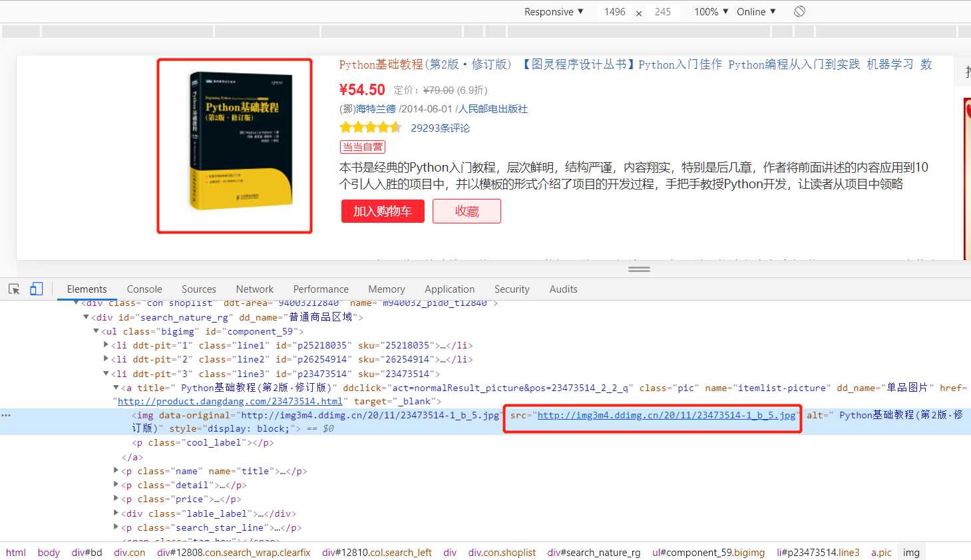Select html in the breadcrumb bar
971x560 pixels.
pyautogui.click(x=16, y=552)
